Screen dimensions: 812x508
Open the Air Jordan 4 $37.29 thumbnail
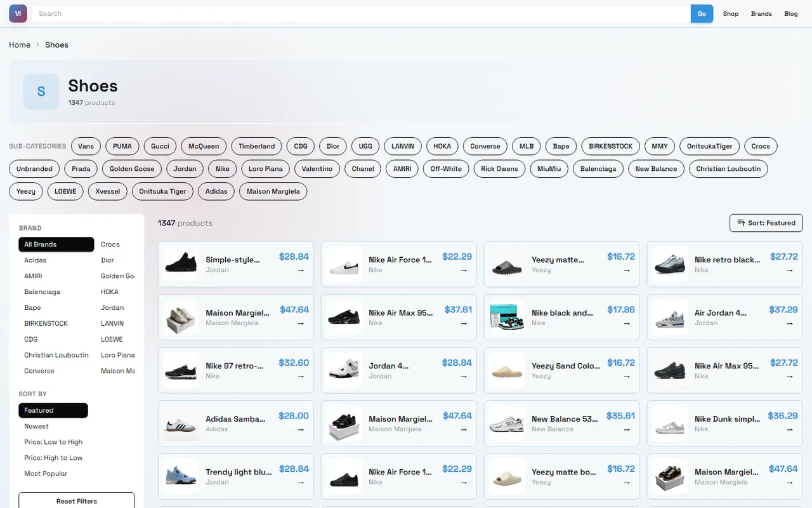671,317
